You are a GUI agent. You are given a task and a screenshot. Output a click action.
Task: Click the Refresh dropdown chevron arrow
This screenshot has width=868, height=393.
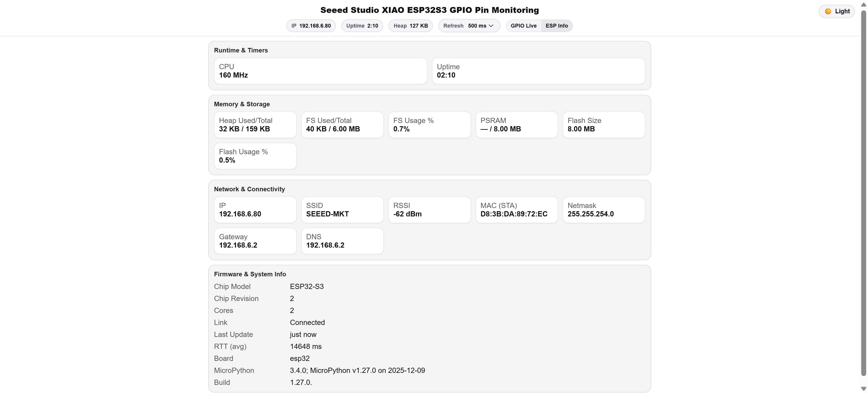pos(491,26)
